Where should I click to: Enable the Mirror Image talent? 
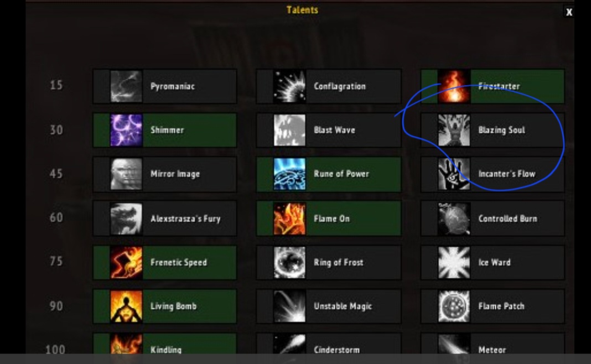click(165, 174)
